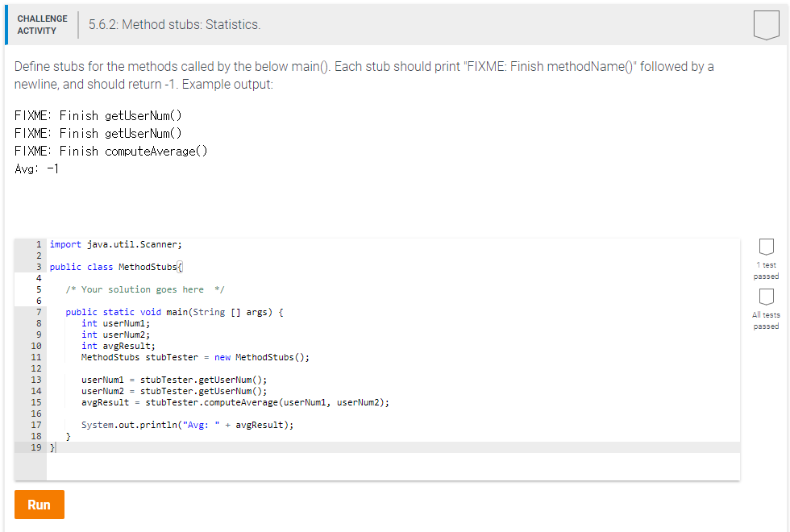The height and width of the screenshot is (532, 790).
Task: Click the example output text "Avg: -1"
Action: [37, 168]
